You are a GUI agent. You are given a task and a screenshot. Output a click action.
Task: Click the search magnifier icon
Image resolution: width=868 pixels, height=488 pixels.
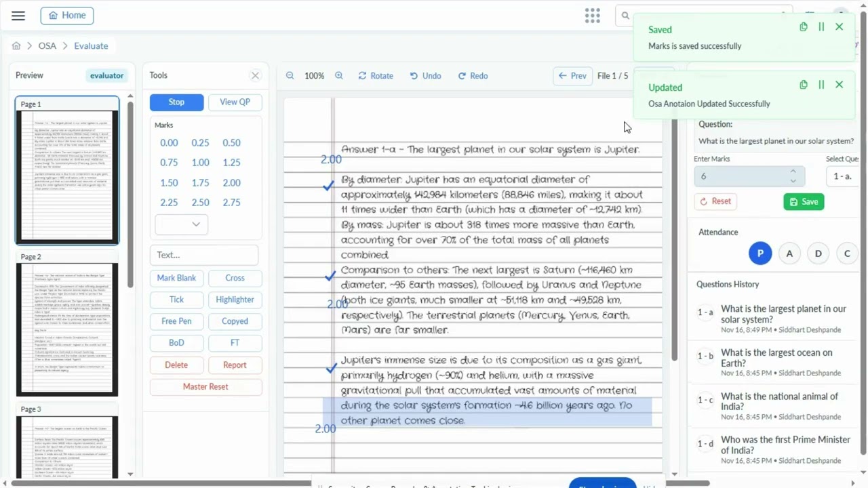click(x=625, y=16)
